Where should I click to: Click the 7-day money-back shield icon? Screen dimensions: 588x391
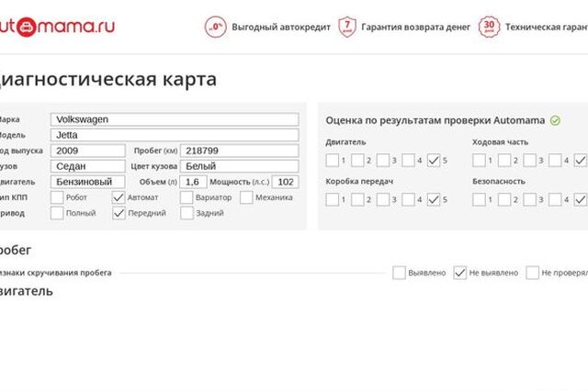point(347,27)
